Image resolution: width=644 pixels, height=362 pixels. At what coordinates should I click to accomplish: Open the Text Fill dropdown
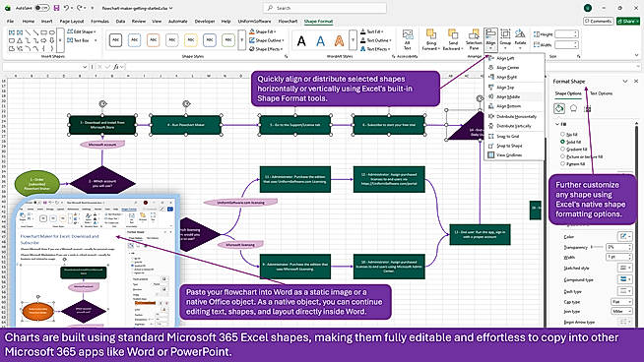371,31
